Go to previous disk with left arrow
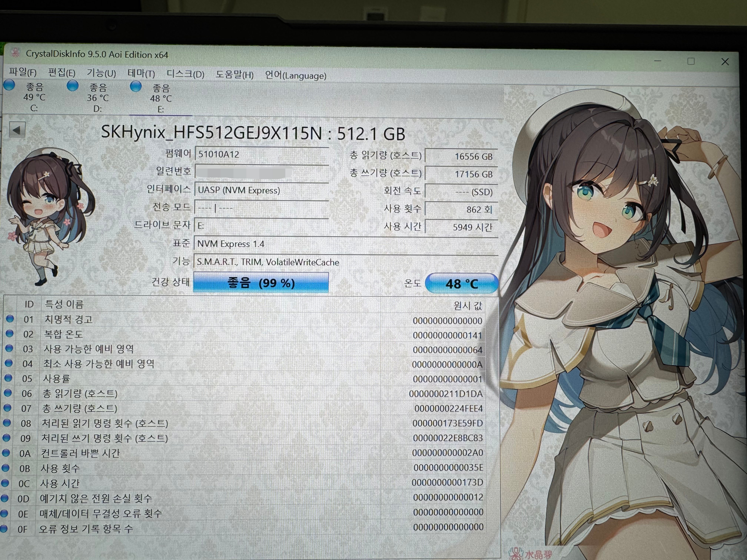 [x=17, y=130]
